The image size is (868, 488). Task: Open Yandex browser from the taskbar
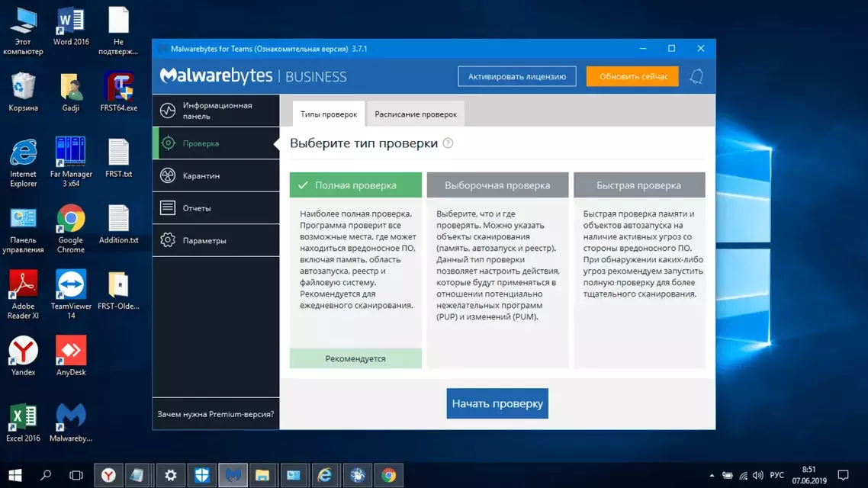coord(108,475)
